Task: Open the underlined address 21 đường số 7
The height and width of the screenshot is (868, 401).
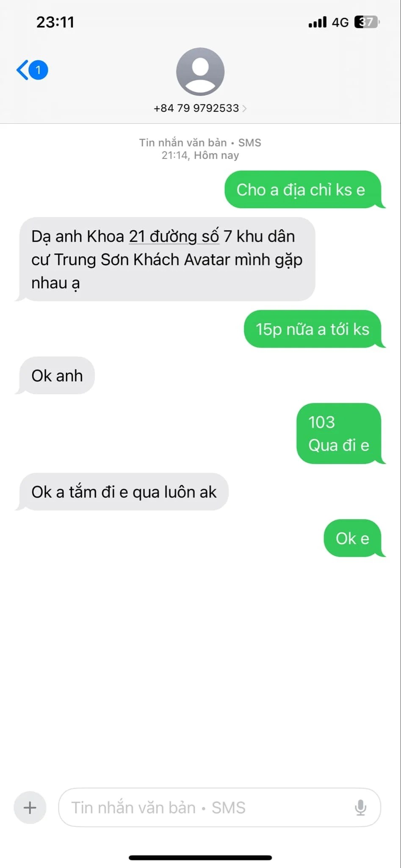Action: pyautogui.click(x=174, y=236)
